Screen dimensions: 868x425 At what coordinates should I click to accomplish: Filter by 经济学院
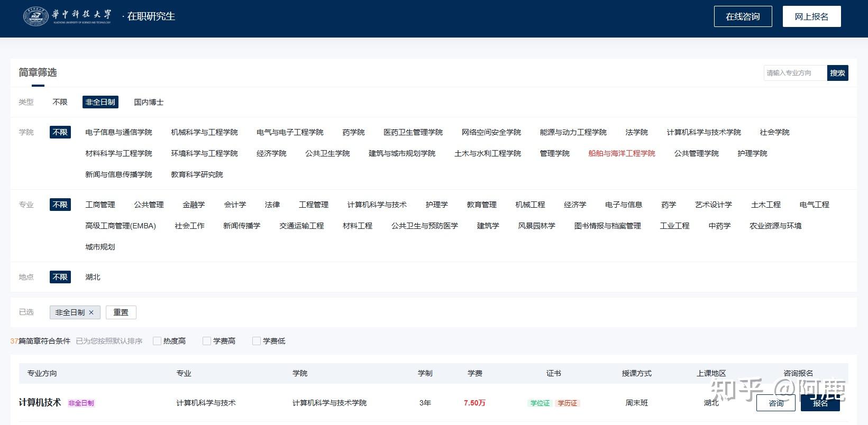[x=271, y=153]
